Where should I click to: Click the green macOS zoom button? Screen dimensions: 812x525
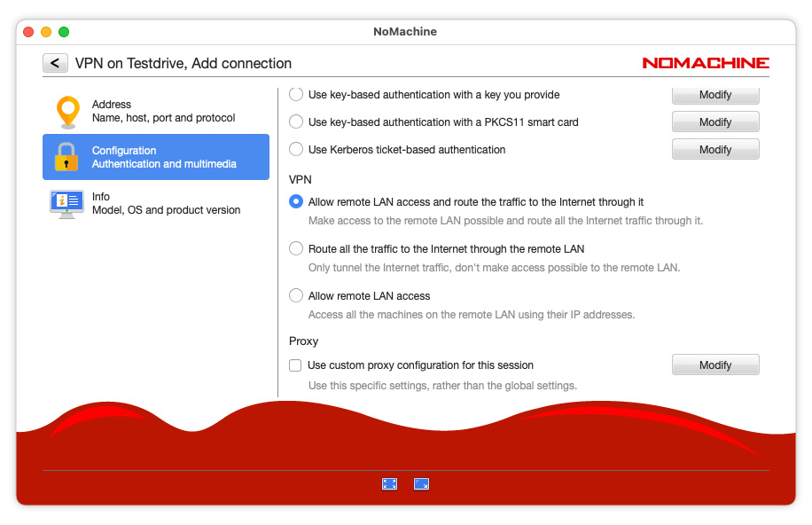(x=64, y=32)
